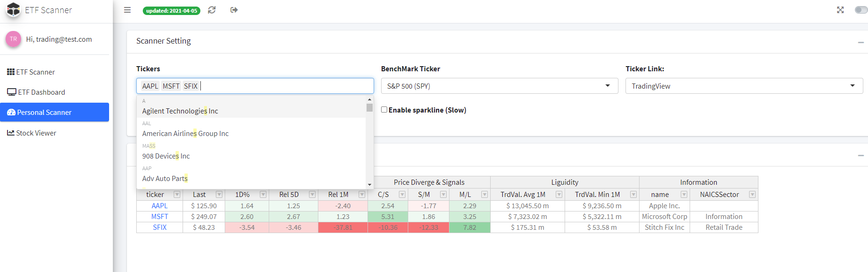Image resolution: width=868 pixels, height=272 pixels.
Task: Click the suggestion list scroll-up arrow
Action: click(369, 99)
